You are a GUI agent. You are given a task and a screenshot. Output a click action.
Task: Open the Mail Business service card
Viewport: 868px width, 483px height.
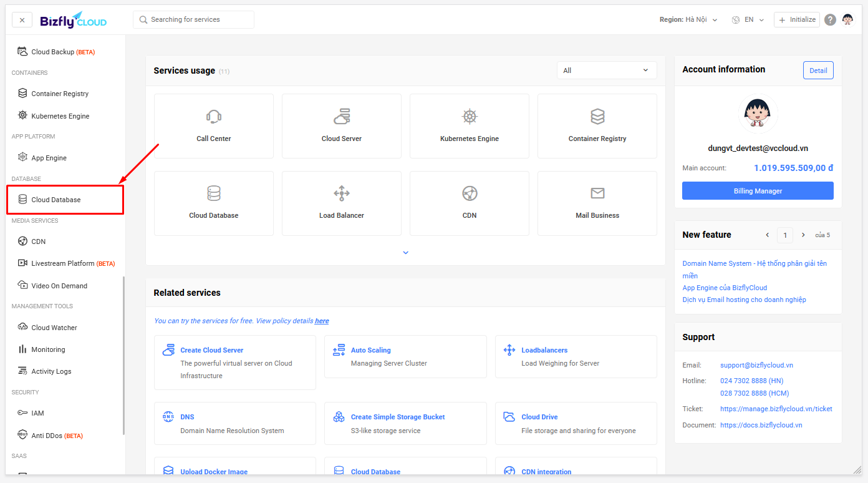[x=597, y=203]
